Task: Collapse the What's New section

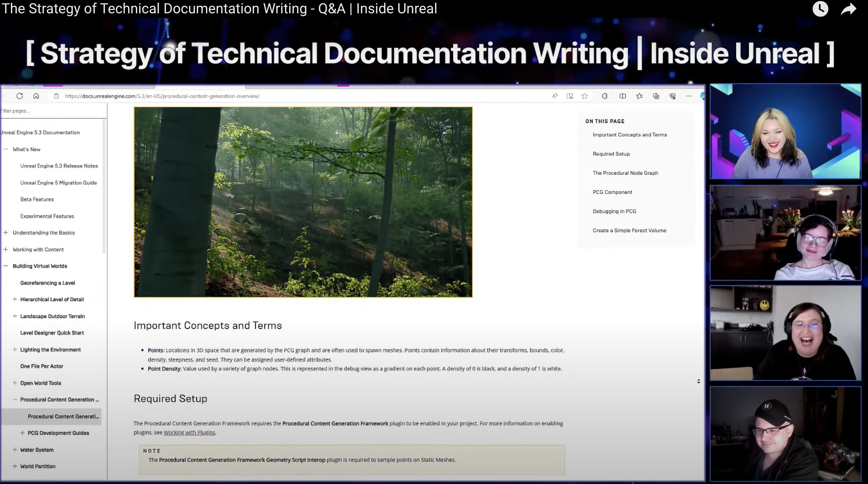Action: tap(5, 149)
